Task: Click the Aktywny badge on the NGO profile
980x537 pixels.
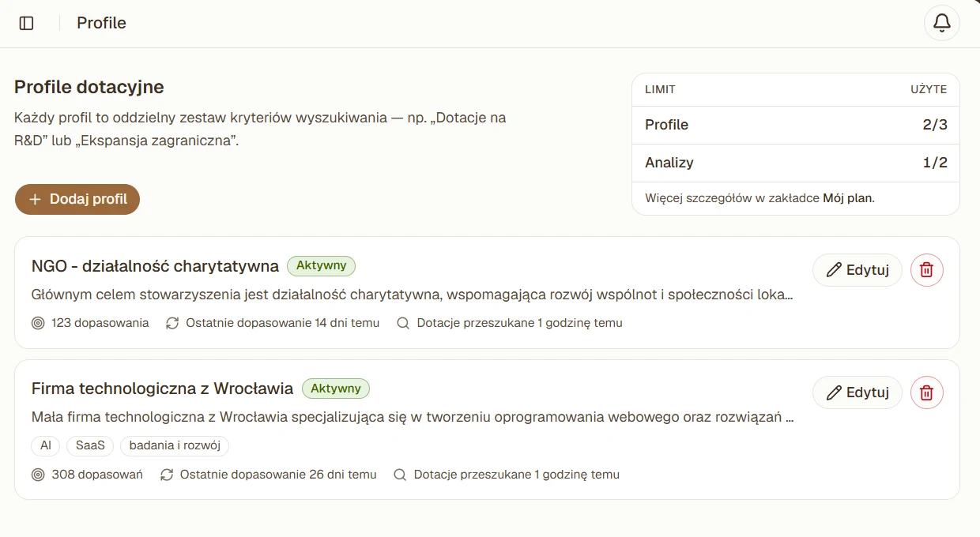Action: pyautogui.click(x=322, y=265)
